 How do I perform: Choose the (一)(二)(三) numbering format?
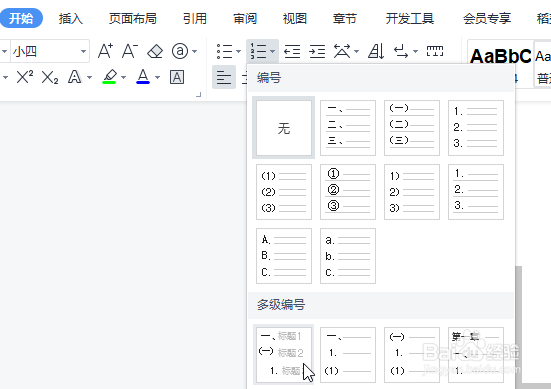411,128
